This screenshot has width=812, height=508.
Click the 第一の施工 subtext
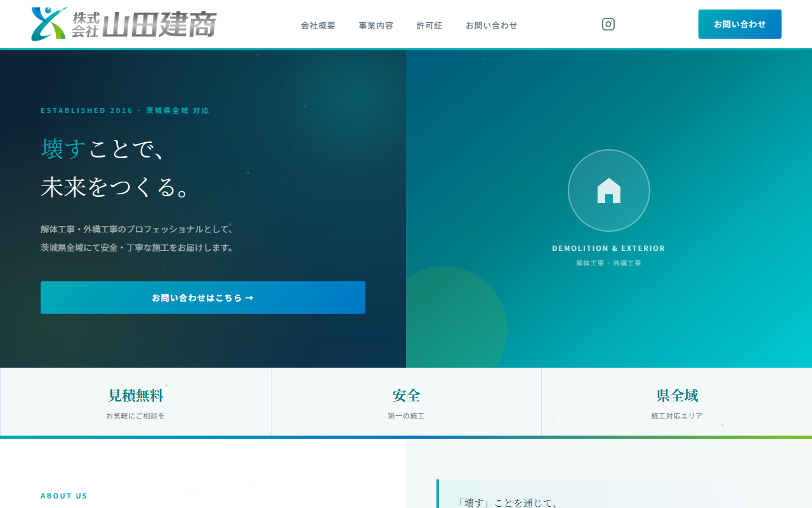pos(406,416)
